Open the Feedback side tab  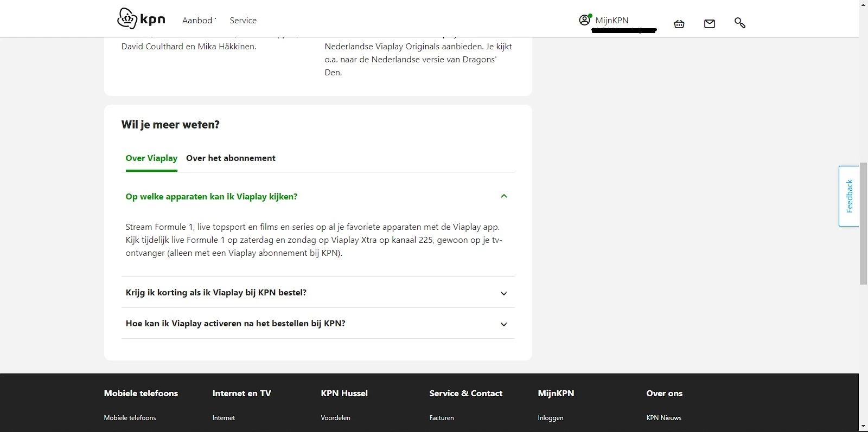tap(849, 196)
